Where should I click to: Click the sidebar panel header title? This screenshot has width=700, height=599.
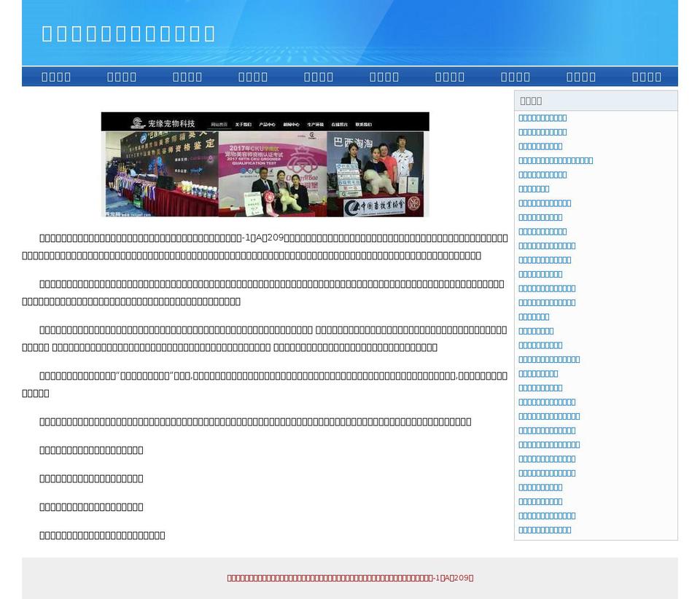[x=531, y=101]
